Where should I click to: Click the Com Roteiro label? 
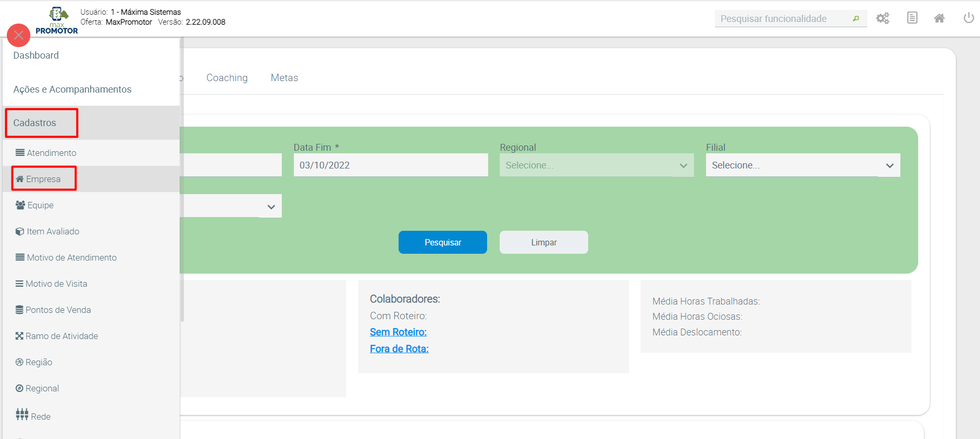(398, 316)
